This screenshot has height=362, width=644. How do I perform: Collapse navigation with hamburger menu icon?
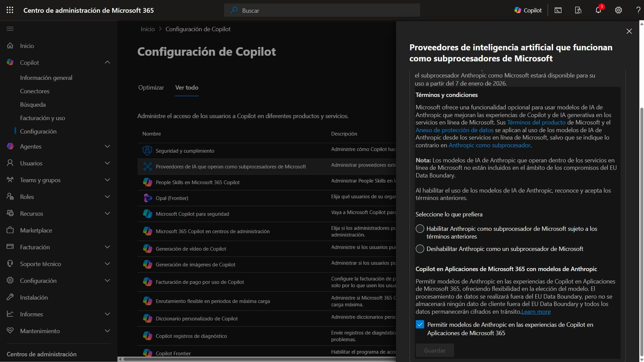click(10, 29)
